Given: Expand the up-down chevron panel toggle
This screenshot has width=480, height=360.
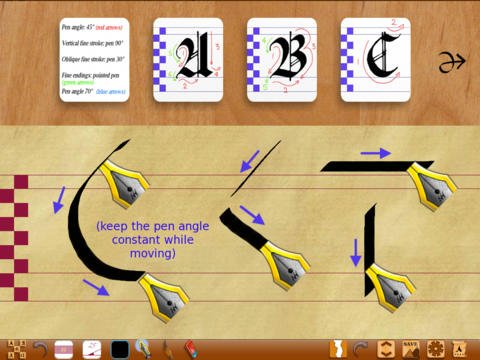Looking at the screenshot, I should 386,349.
